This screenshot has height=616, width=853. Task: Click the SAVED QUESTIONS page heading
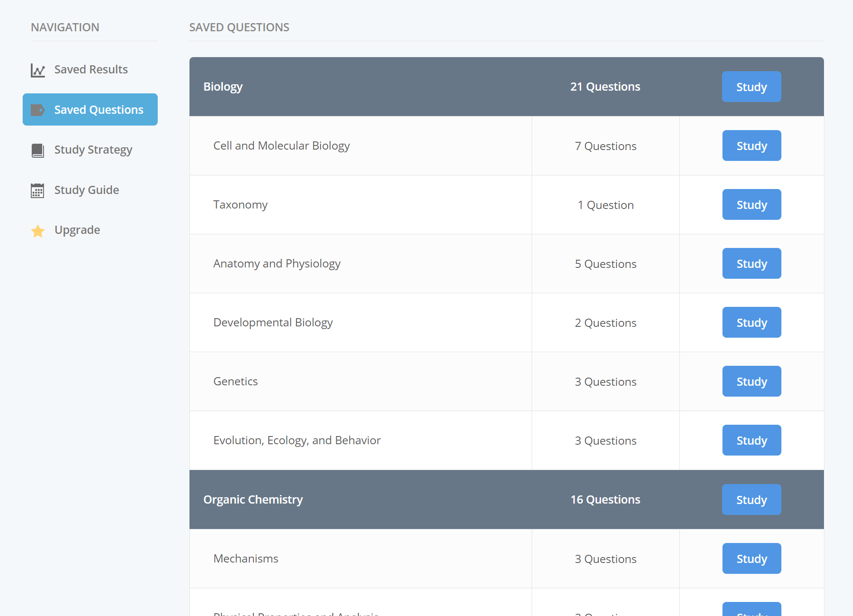(239, 27)
